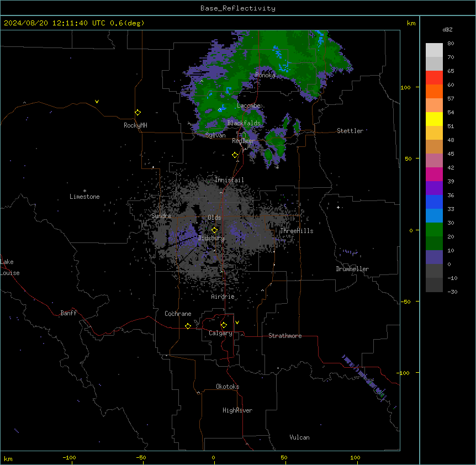This screenshot has height=465, width=476.
Task: Pick the light gray 80 dBZ legend swatch
Action: pos(434,50)
